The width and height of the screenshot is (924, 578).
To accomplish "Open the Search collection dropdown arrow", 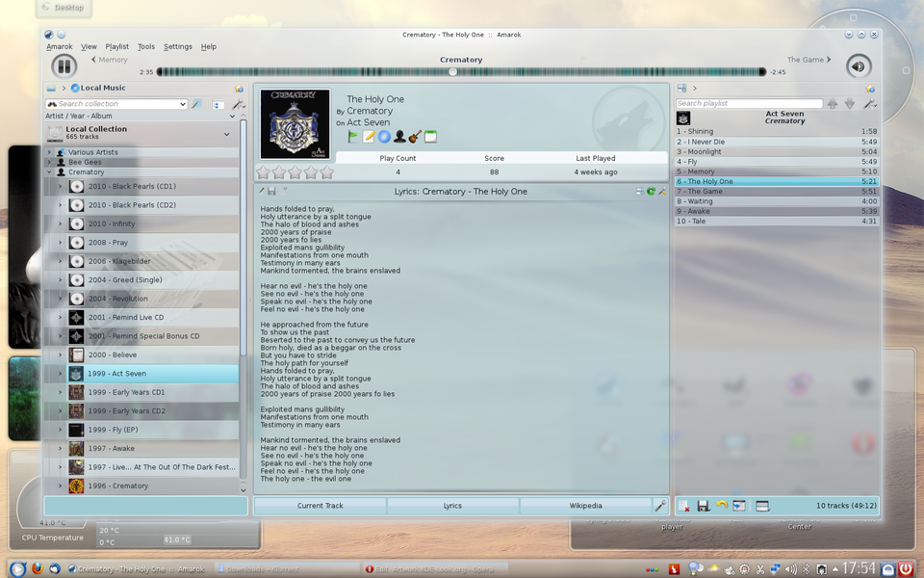I will point(182,104).
